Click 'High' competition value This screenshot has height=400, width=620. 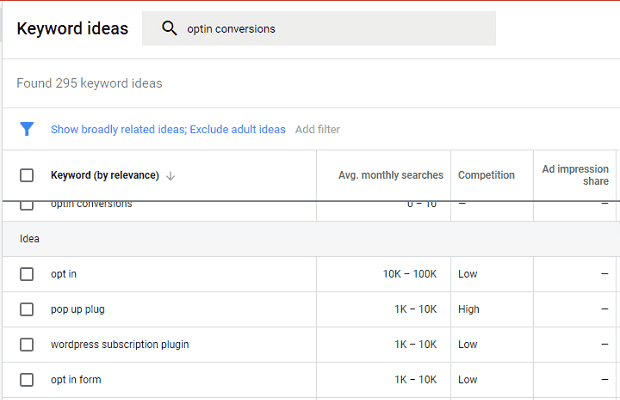click(x=469, y=309)
